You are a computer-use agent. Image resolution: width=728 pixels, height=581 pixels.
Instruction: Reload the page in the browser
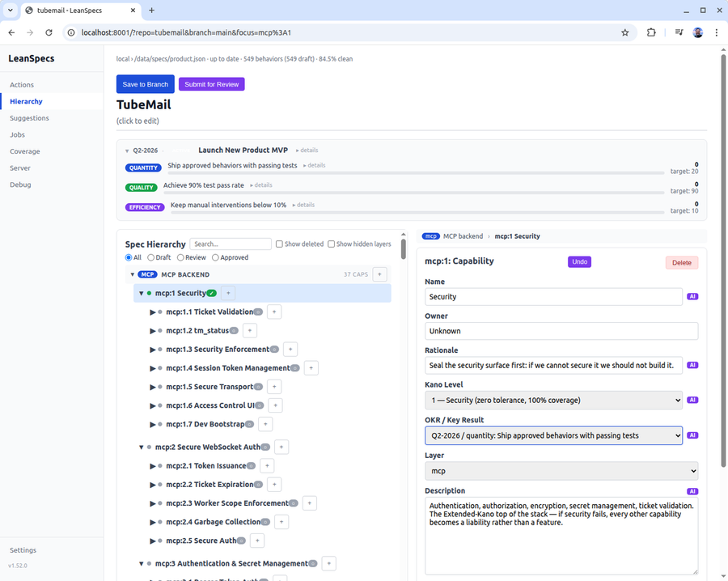click(49, 32)
